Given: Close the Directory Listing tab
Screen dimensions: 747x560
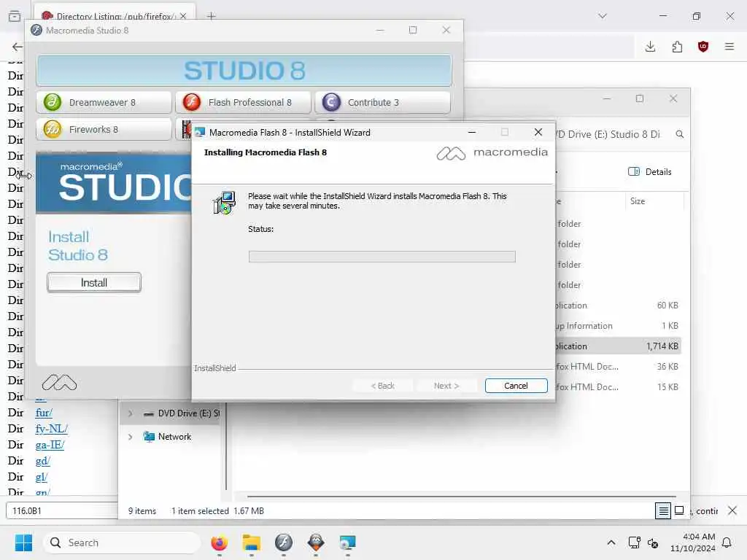Looking at the screenshot, I should 183,16.
